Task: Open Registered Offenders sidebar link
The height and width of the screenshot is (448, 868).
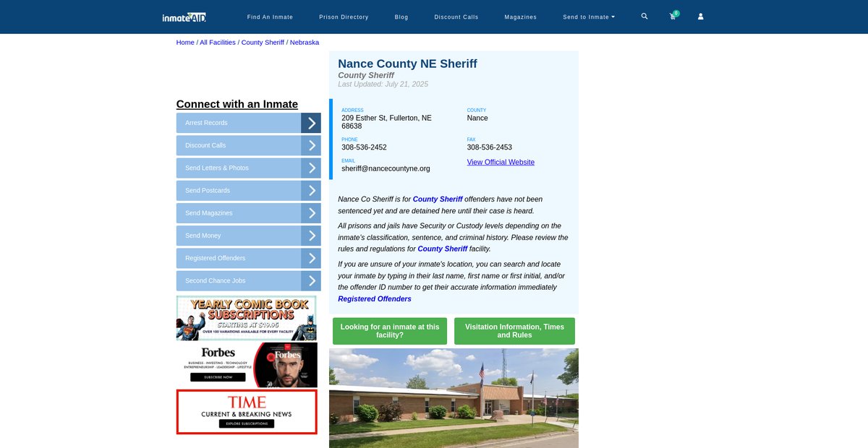Action: coord(239,258)
